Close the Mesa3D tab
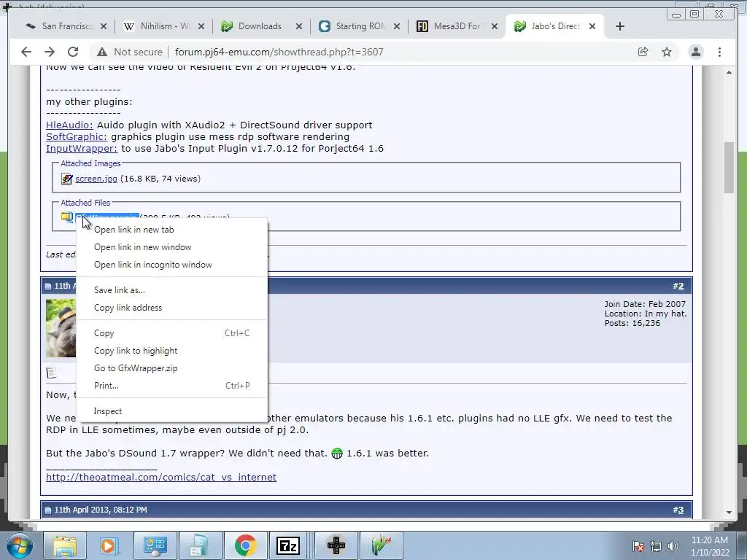 point(495,27)
